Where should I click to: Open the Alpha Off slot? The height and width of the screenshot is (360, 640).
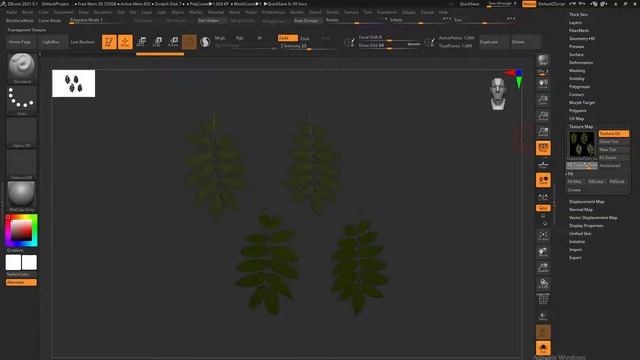[22, 133]
